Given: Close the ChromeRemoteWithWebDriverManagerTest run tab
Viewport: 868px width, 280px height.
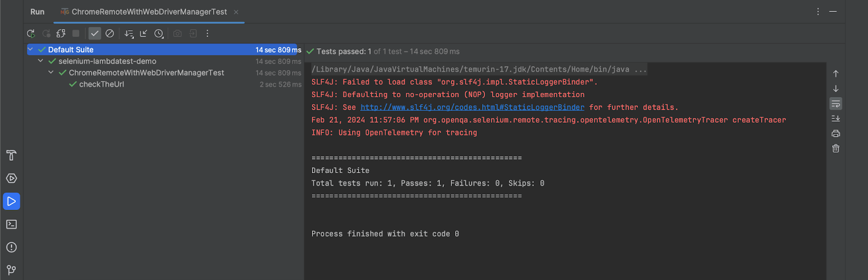Looking at the screenshot, I should pyautogui.click(x=236, y=12).
